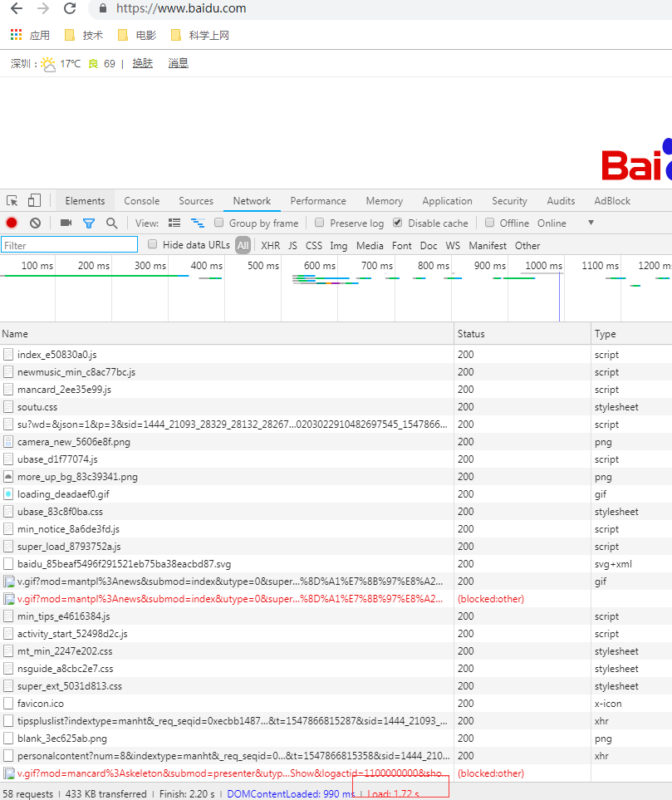
Task: Select index_e50830a0.js request row
Action: (336, 354)
